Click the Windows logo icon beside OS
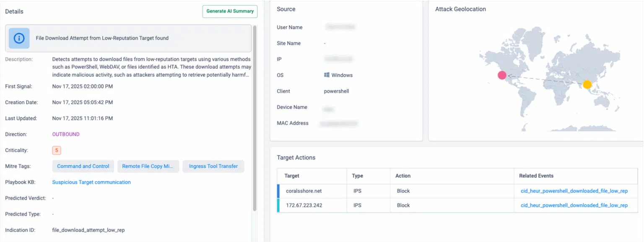Viewport: 644px width, 242px height. 327,75
